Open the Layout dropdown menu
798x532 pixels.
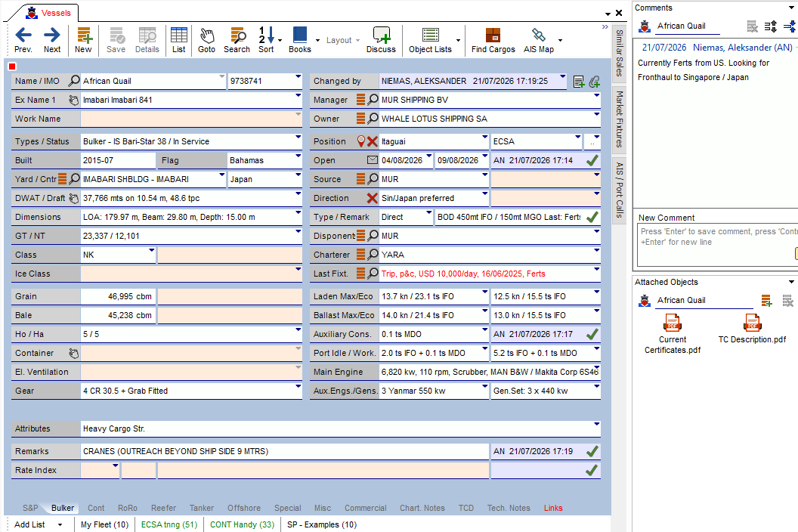click(342, 40)
